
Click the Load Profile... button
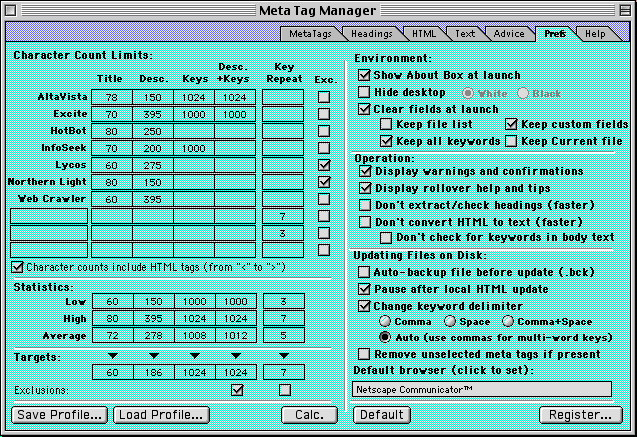pos(161,415)
